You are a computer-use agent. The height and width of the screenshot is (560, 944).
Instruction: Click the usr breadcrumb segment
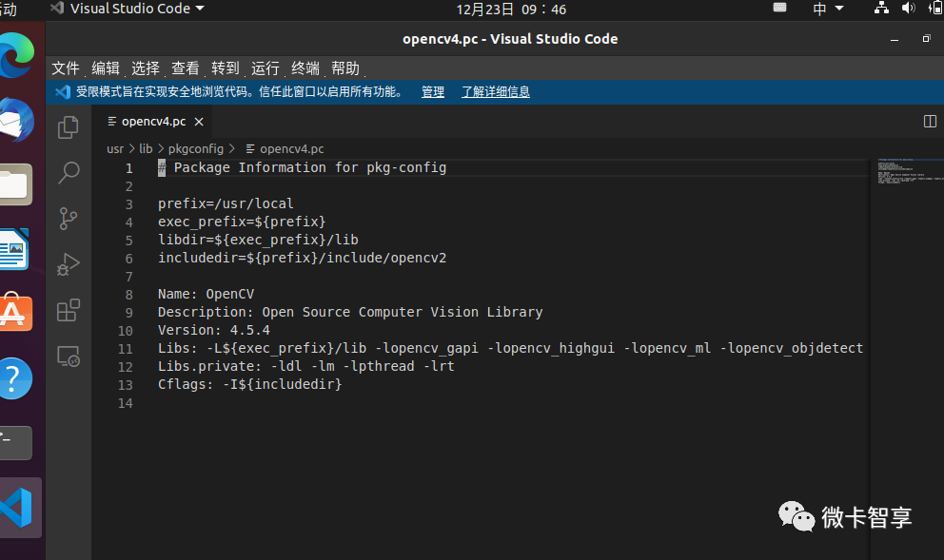coord(115,148)
